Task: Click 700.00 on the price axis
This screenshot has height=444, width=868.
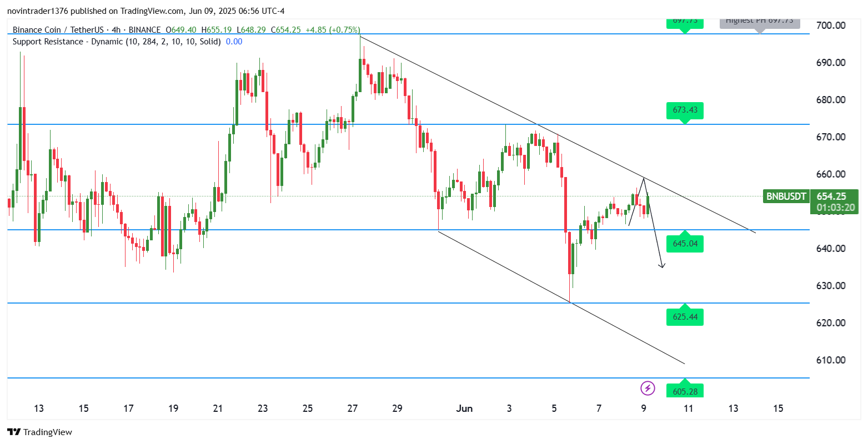Action: click(831, 25)
